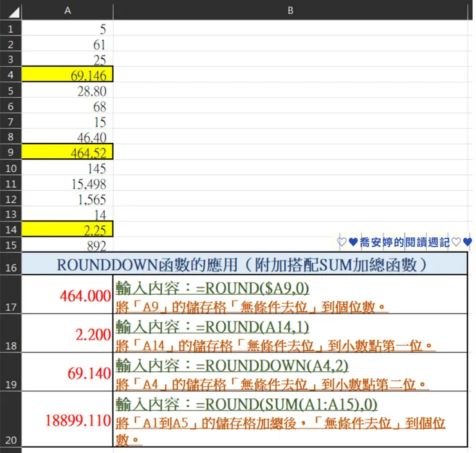This screenshot has width=476, height=453.
Task: Select yellow cell with 2.25
Action: coord(68,229)
